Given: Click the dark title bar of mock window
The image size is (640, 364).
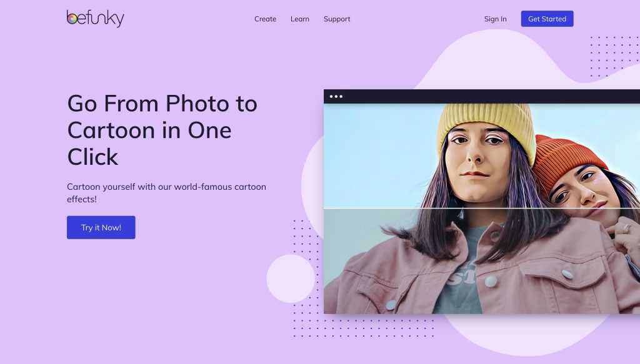Looking at the screenshot, I should pyautogui.click(x=482, y=97).
